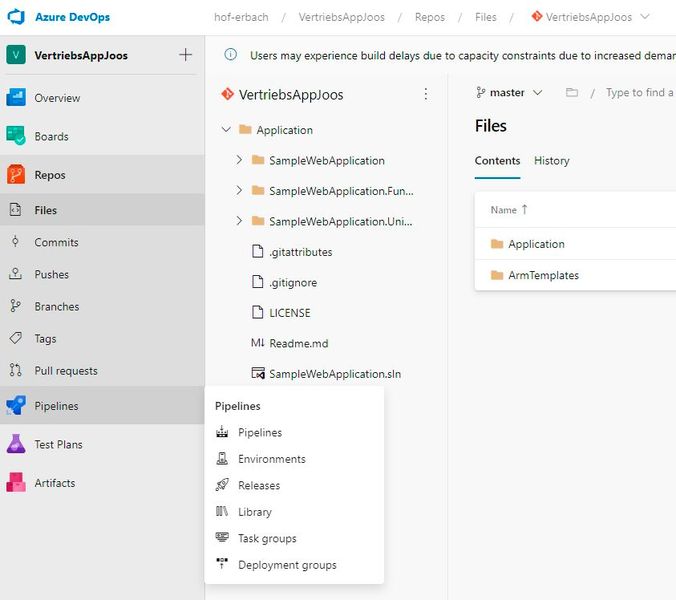This screenshot has height=600, width=676.
Task: Click the Files breadcrumb link
Action: click(x=485, y=17)
